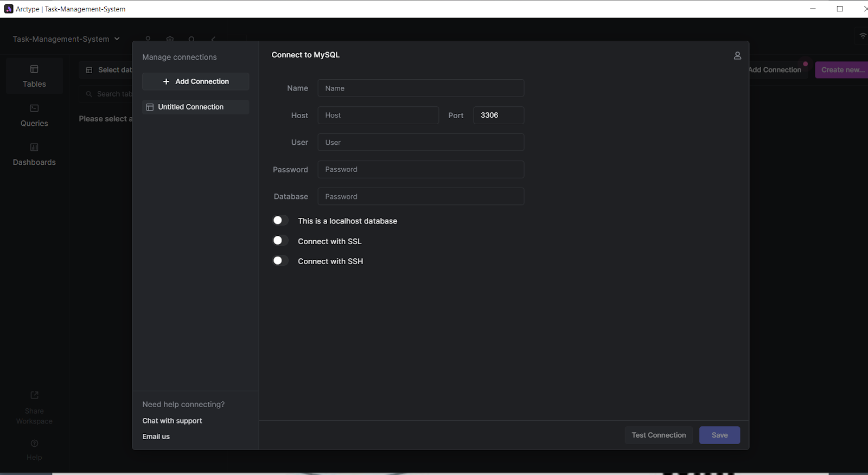Open Help from the sidebar
868x475 pixels.
[x=34, y=450]
